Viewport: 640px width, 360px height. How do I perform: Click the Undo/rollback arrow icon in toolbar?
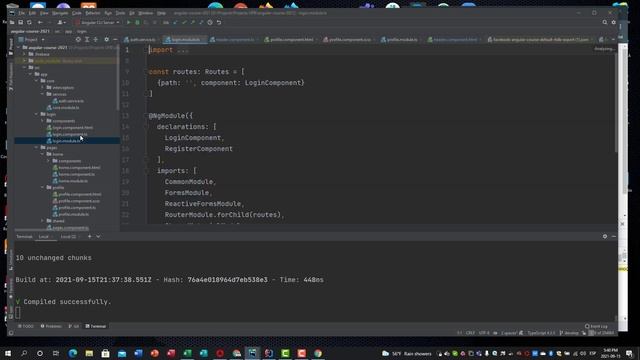point(219,22)
